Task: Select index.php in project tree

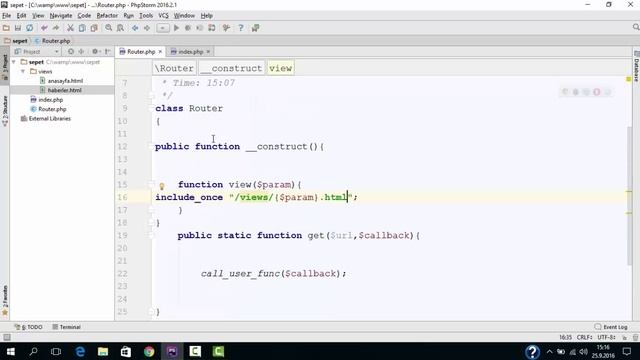Action: coord(50,100)
